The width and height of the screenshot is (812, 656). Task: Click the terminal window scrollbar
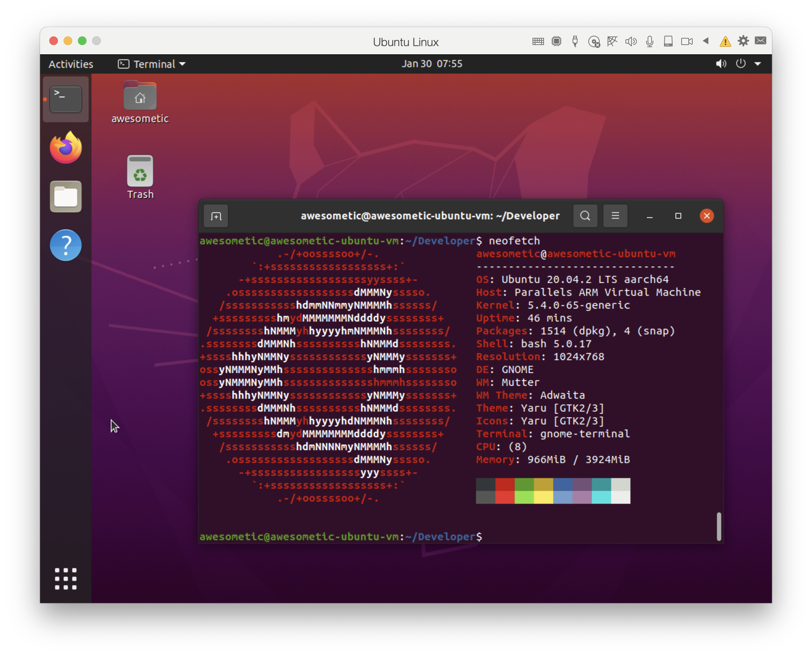719,526
